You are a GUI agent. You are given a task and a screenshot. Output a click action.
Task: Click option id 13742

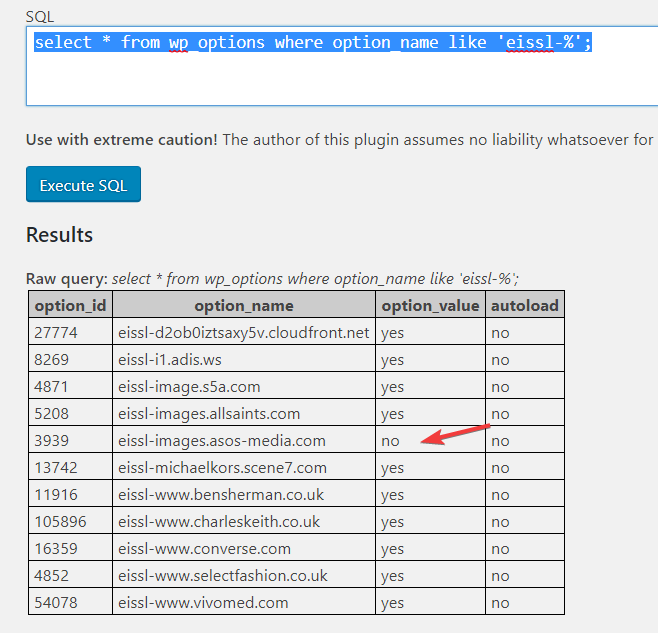(70, 467)
